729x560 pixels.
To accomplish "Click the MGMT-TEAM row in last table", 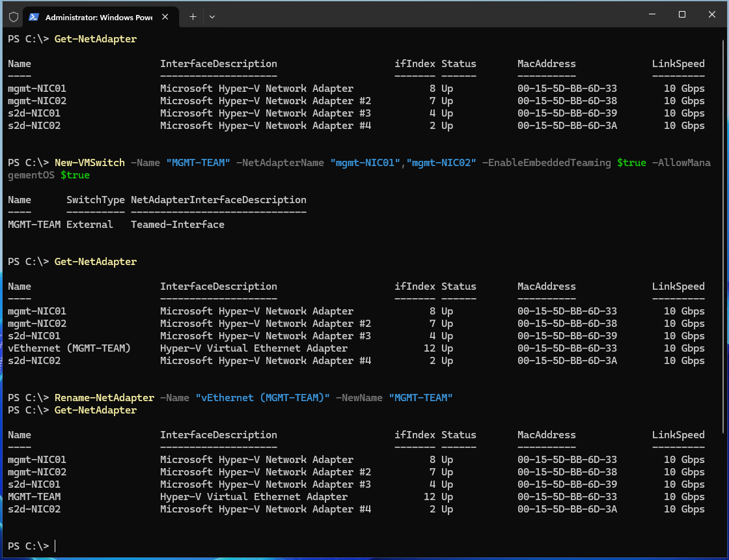I will click(x=34, y=497).
